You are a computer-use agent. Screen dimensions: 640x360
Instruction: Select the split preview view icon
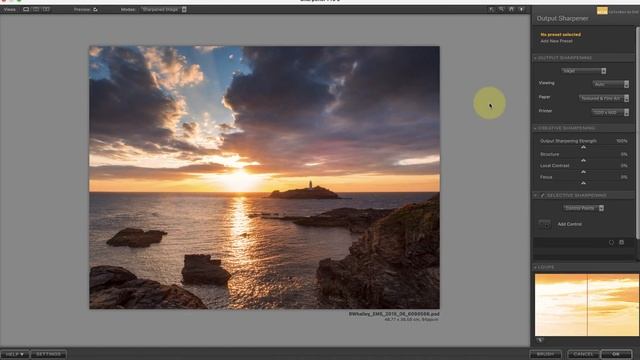pyautogui.click(x=36, y=9)
